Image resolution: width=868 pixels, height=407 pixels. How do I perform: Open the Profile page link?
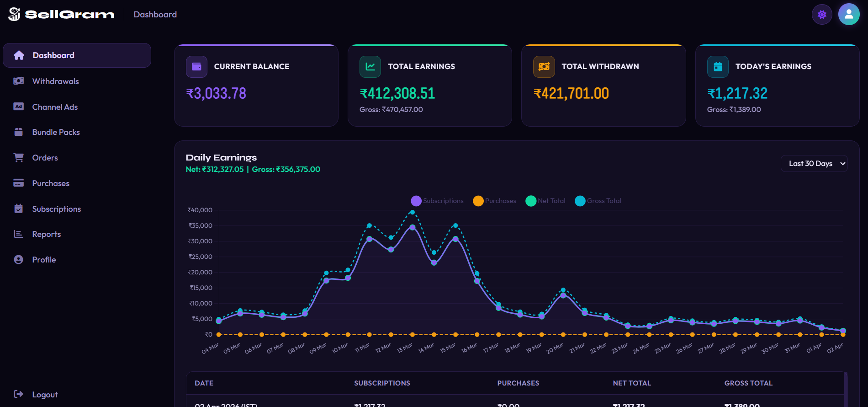[44, 260]
